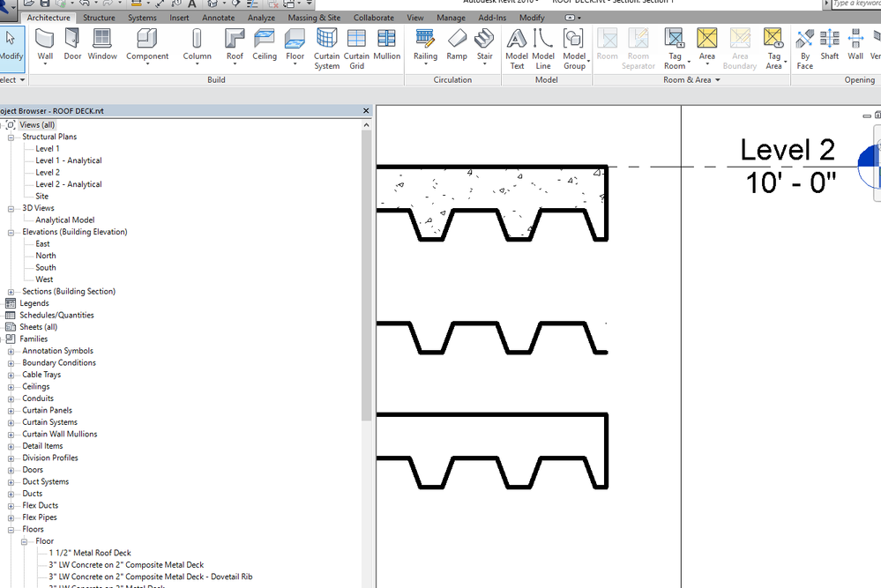Screen dimensions: 881x588
Task: Open the East elevation view
Action: click(x=42, y=244)
